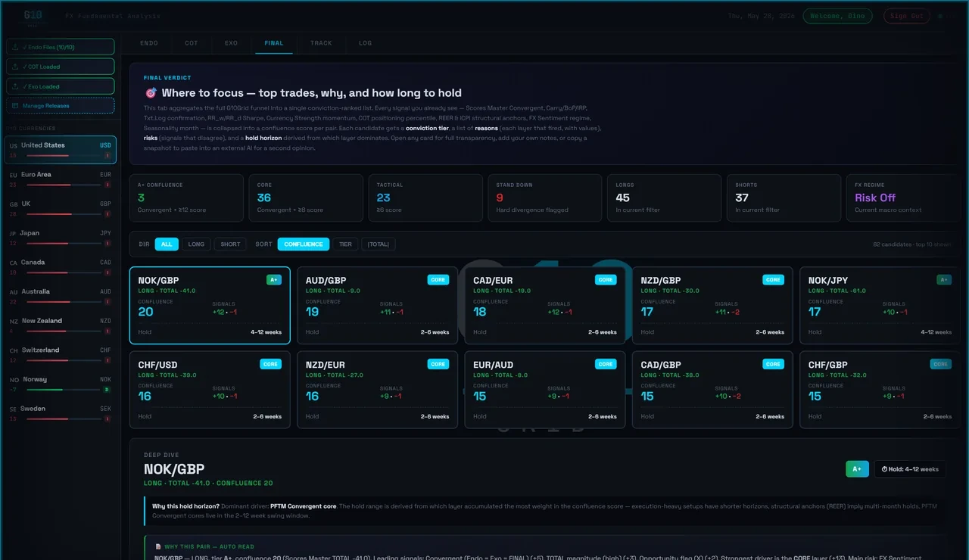Go to the TRACK tab
Viewport: 969px width, 560px height.
(321, 43)
